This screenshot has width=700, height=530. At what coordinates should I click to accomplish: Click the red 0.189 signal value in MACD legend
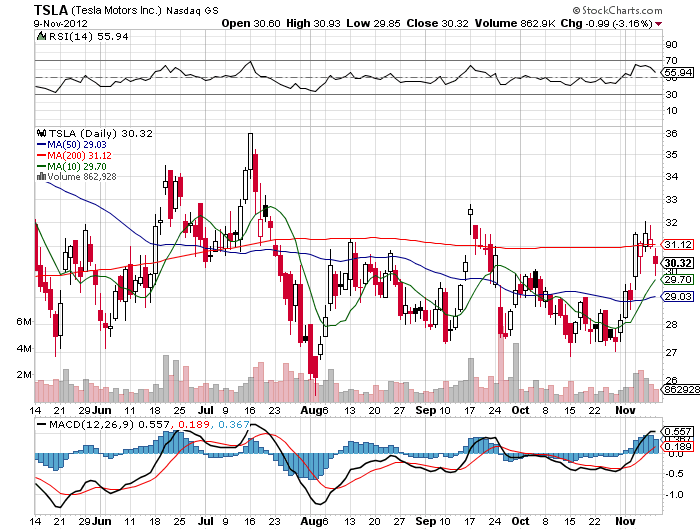click(x=194, y=424)
